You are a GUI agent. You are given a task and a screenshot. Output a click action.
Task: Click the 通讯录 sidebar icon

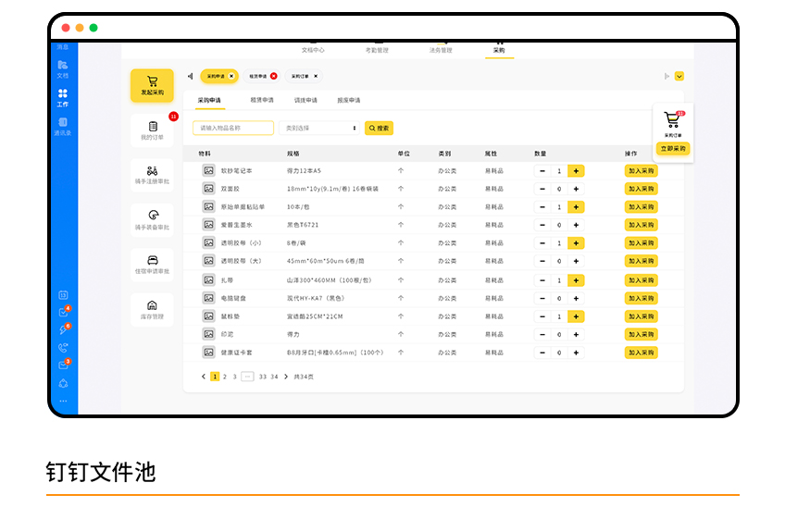point(63,127)
